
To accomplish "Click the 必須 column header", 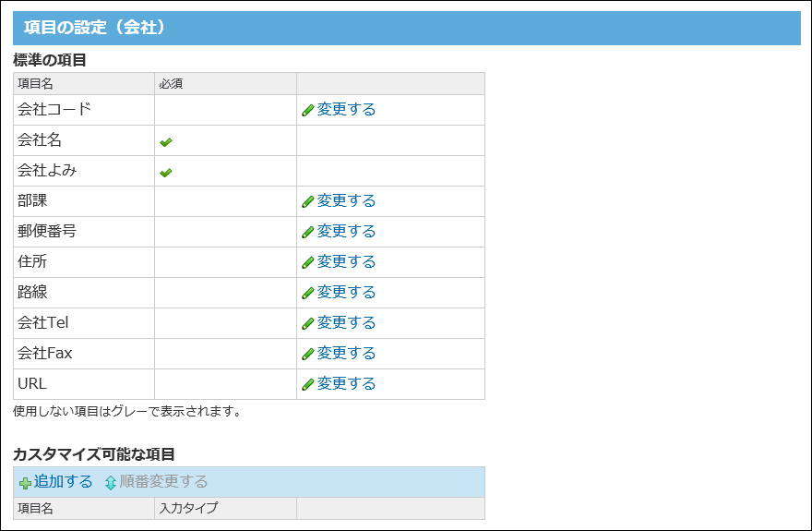I will 171,84.
